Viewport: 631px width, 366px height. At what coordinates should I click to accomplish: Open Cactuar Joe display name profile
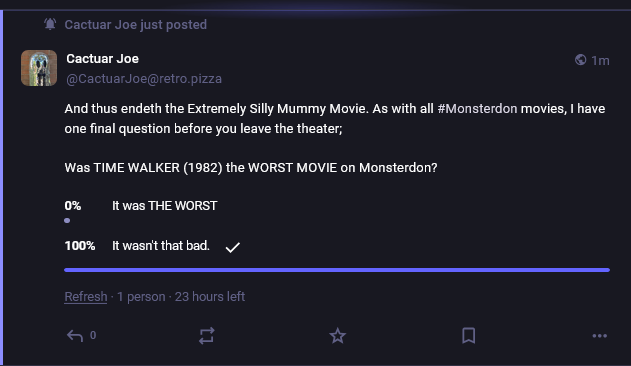pos(103,59)
